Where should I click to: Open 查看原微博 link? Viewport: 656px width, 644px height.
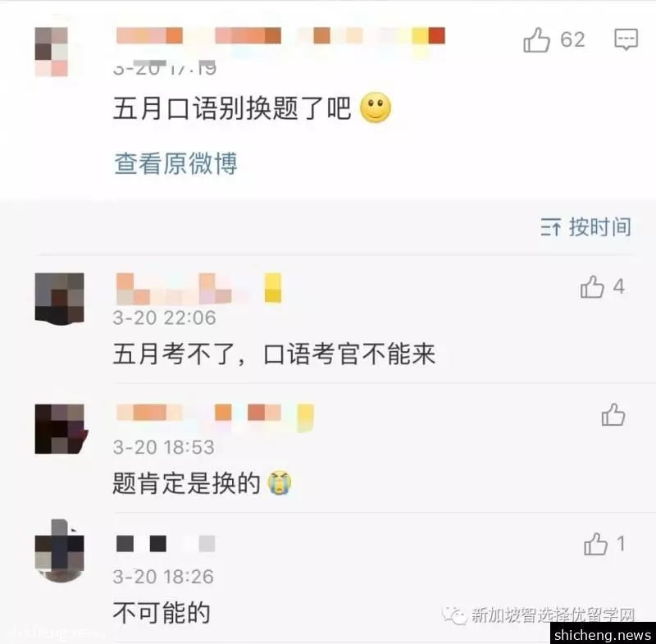coord(175,163)
